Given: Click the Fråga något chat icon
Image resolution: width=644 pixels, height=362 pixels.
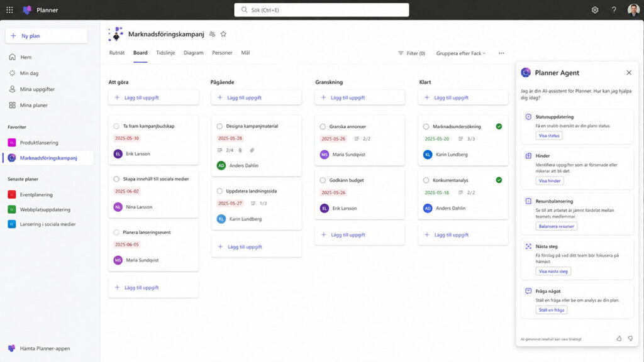Looking at the screenshot, I should pyautogui.click(x=528, y=291).
